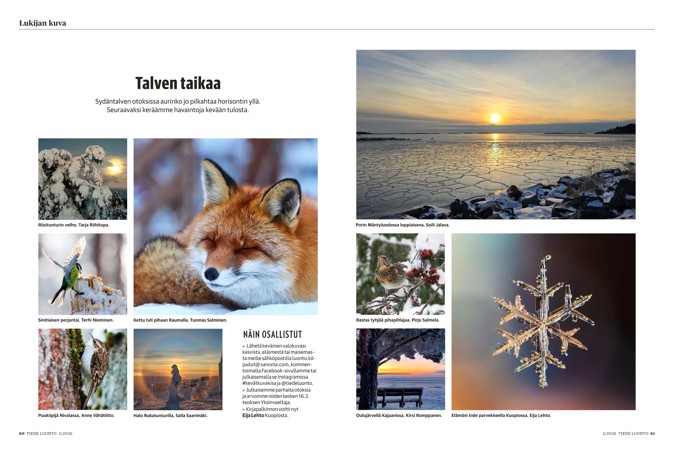Select the frozen sea sunset photo
Image resolution: width=674 pixels, height=450 pixels.
pyautogui.click(x=496, y=135)
